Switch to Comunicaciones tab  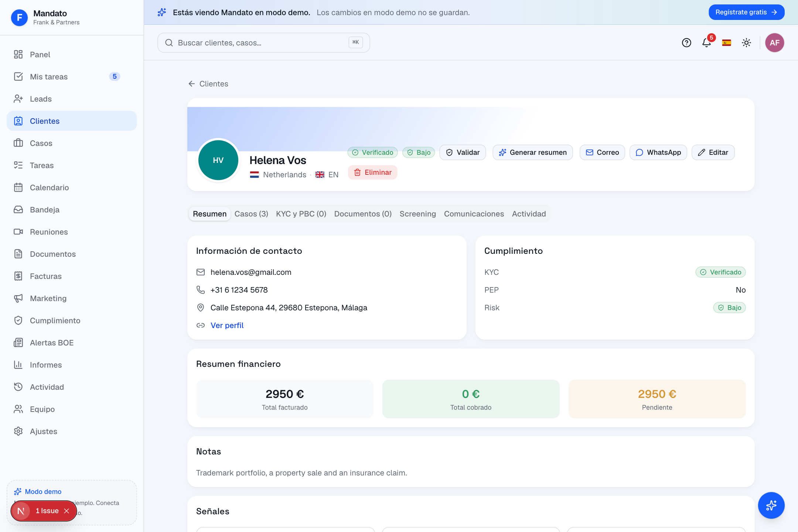coord(474,214)
